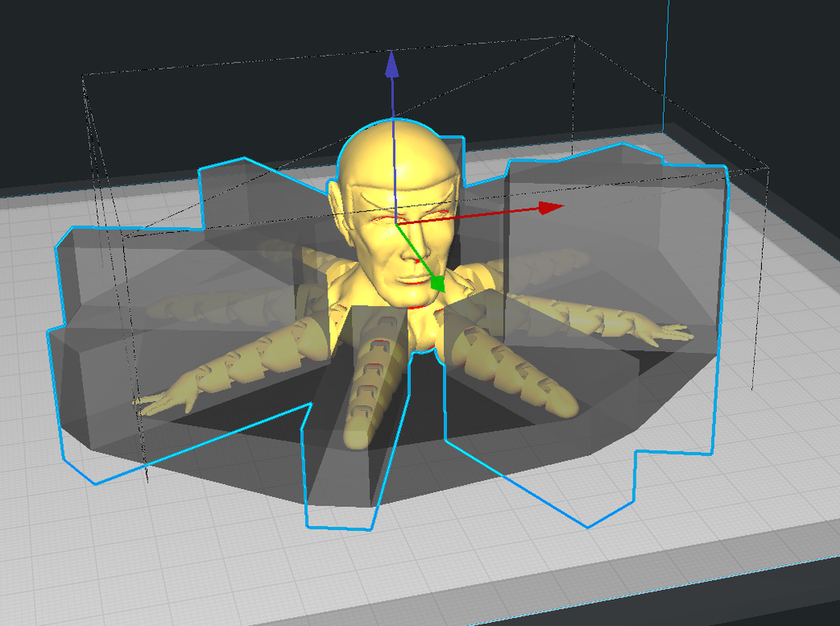840x626 pixels.
Task: Select the yellow head model
Action: (399, 214)
